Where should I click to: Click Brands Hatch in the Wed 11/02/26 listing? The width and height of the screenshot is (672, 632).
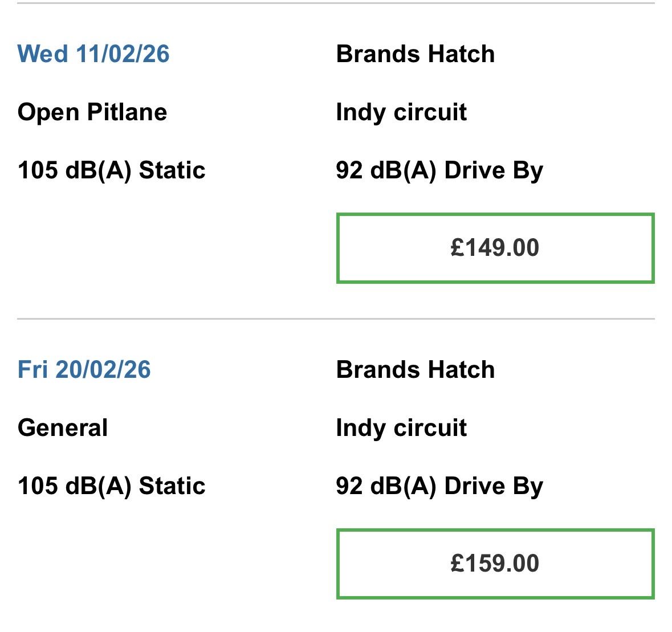click(416, 54)
